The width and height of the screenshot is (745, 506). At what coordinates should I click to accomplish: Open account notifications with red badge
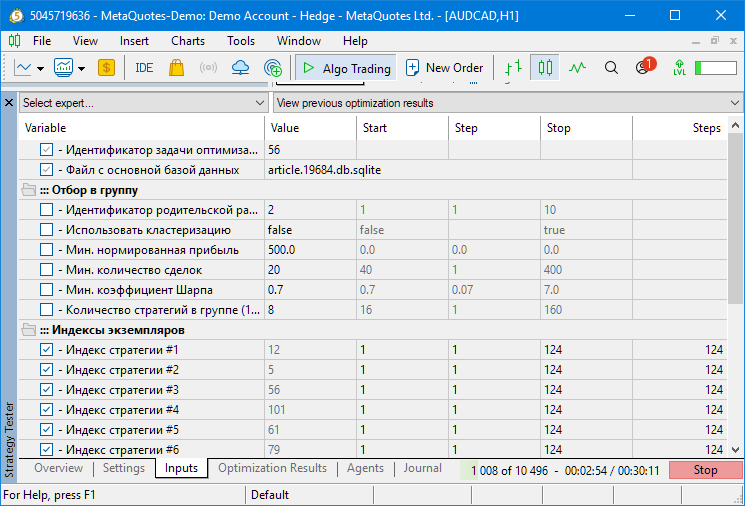(645, 67)
